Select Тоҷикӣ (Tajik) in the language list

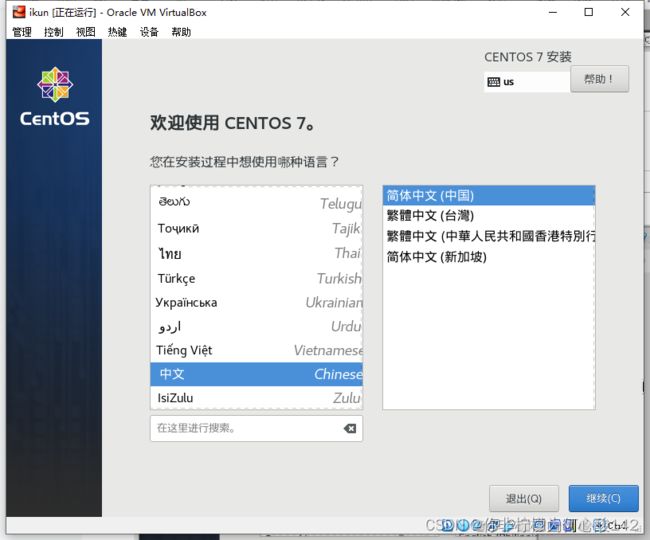coord(257,228)
